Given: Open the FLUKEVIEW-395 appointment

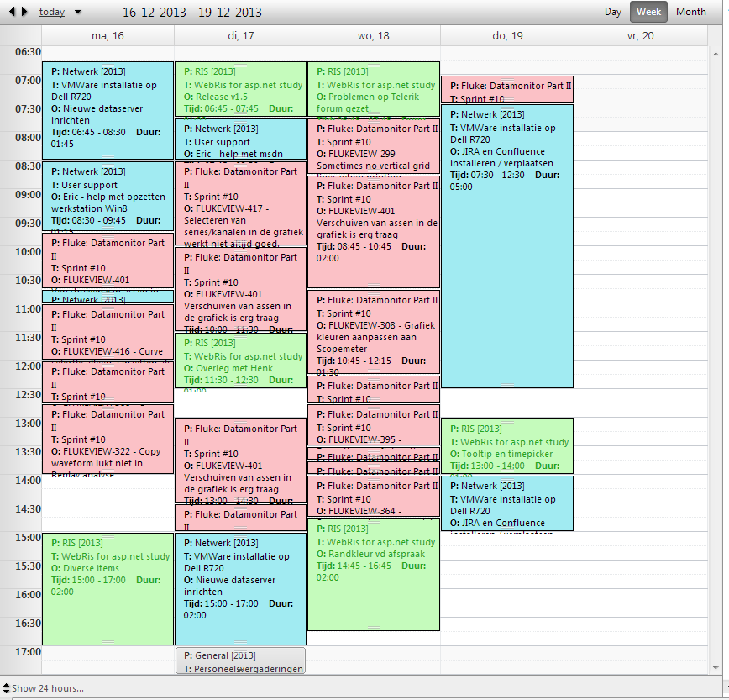Looking at the screenshot, I should (374, 425).
